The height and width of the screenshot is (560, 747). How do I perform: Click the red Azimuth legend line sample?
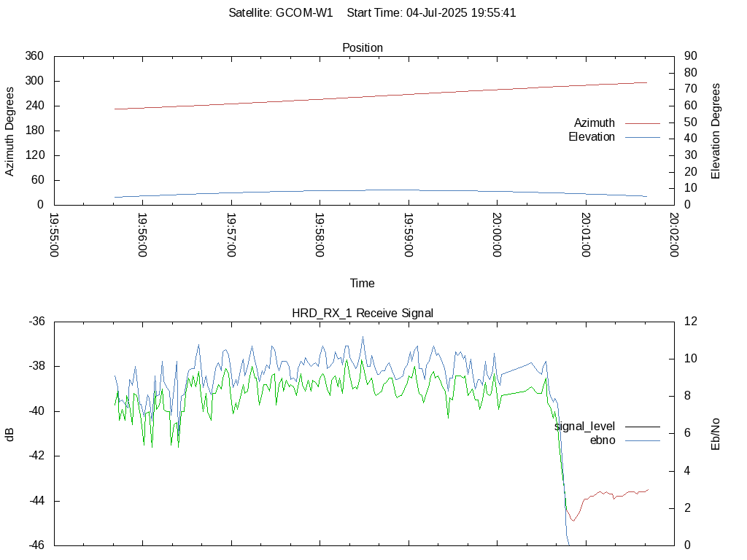click(x=643, y=123)
